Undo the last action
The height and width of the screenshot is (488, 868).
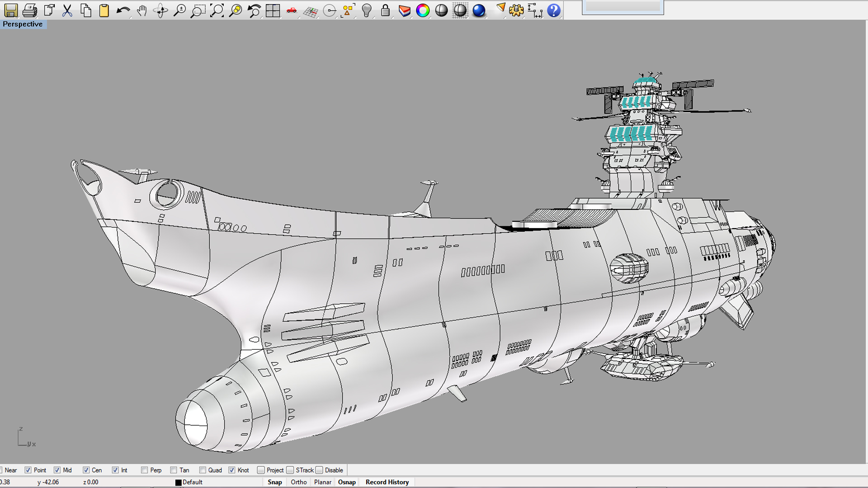(123, 10)
